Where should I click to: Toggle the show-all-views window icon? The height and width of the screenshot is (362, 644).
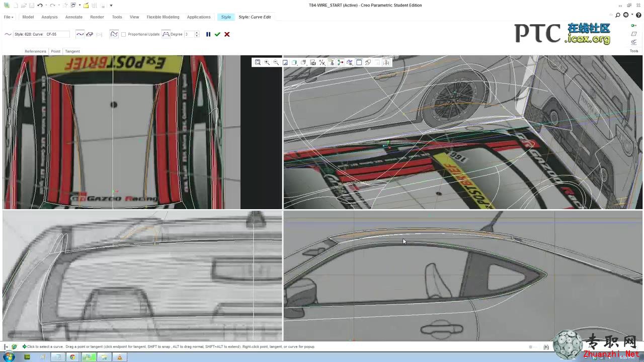coord(359,62)
